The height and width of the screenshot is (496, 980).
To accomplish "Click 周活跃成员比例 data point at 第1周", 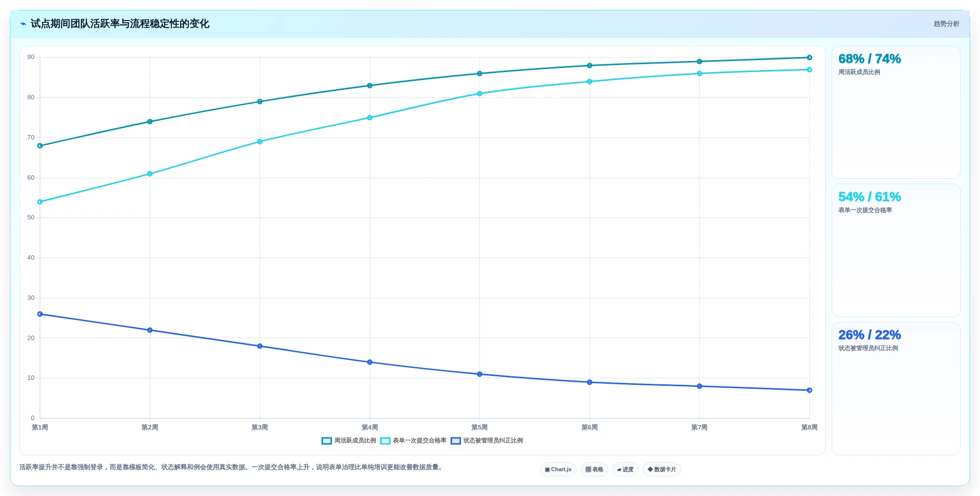I will click(40, 145).
